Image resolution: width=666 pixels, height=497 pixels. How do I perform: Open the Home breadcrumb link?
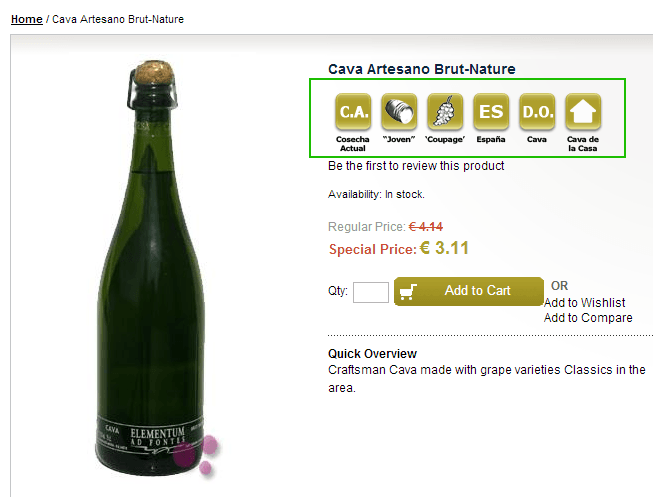pyautogui.click(x=27, y=19)
